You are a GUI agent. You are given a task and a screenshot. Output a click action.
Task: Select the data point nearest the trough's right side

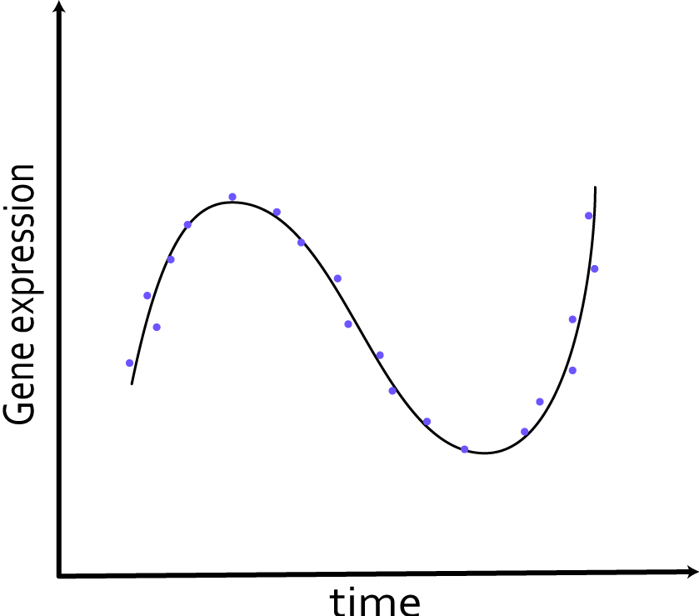tap(525, 431)
